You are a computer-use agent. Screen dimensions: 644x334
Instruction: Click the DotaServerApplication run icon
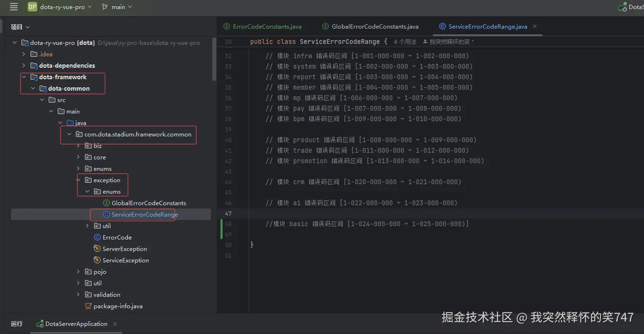tap(40, 324)
